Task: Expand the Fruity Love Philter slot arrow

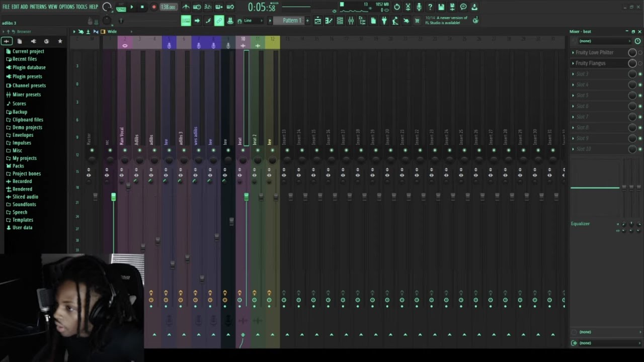Action: tap(573, 52)
